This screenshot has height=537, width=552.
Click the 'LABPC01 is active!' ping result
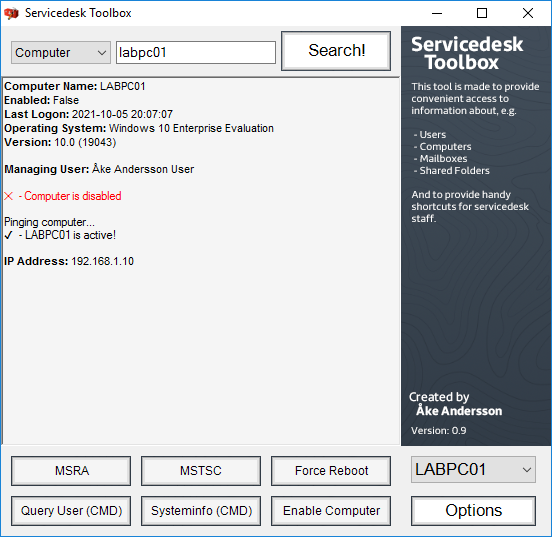tap(60, 235)
